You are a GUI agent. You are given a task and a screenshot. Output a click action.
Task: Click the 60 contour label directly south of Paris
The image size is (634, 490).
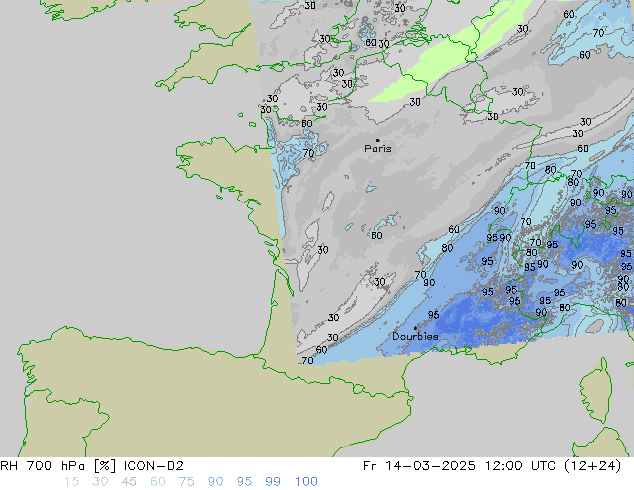(x=377, y=235)
